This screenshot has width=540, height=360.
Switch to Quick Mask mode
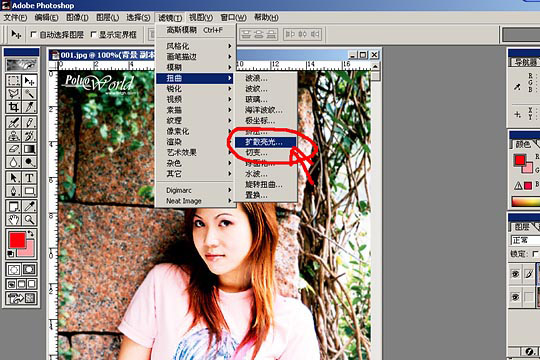coord(29,269)
